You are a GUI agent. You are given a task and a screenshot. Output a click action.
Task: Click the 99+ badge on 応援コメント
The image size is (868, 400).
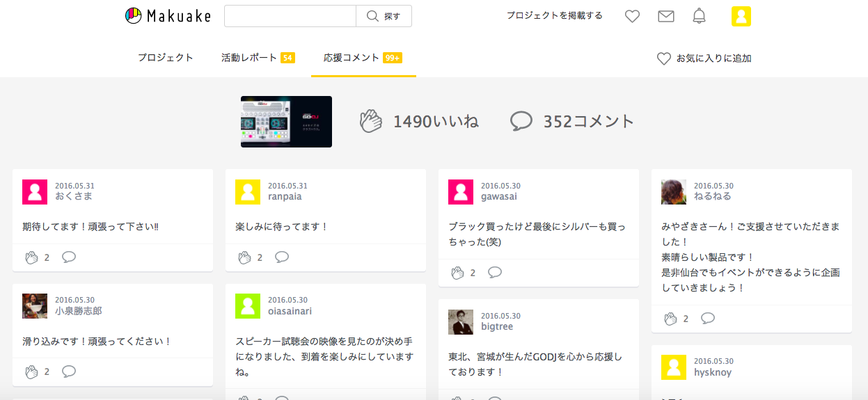click(393, 58)
